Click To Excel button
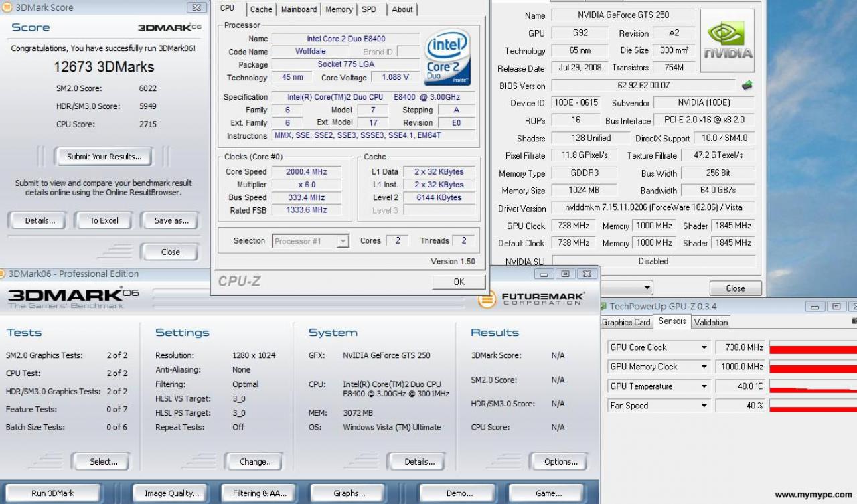 tap(104, 220)
